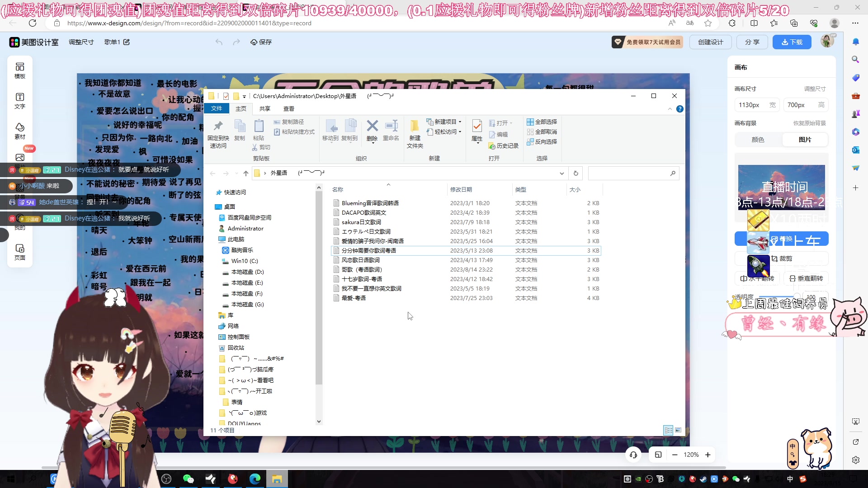Open the canvas zoom level 120% menu
This screenshot has width=868, height=488.
tap(691, 455)
